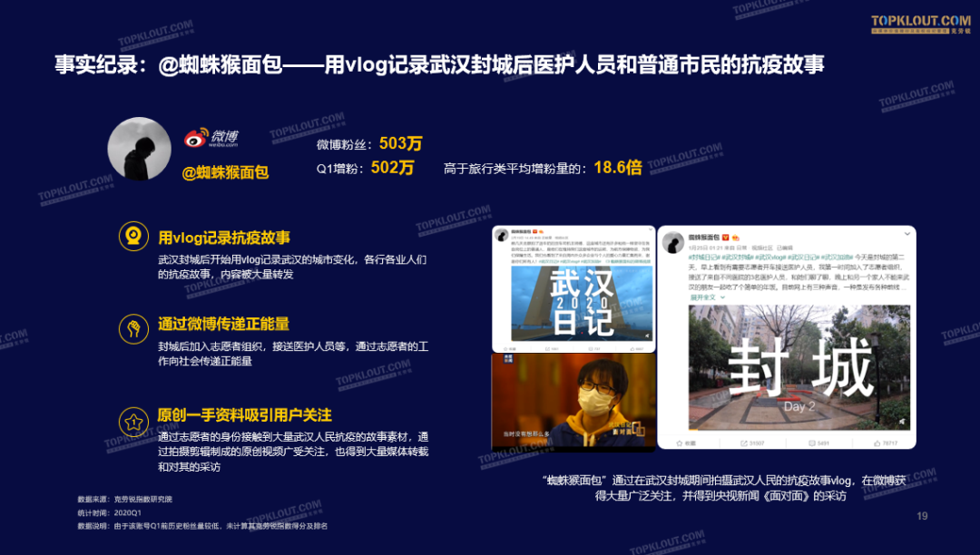
Task: Click the Day 2 label on video
Action: coord(799,406)
